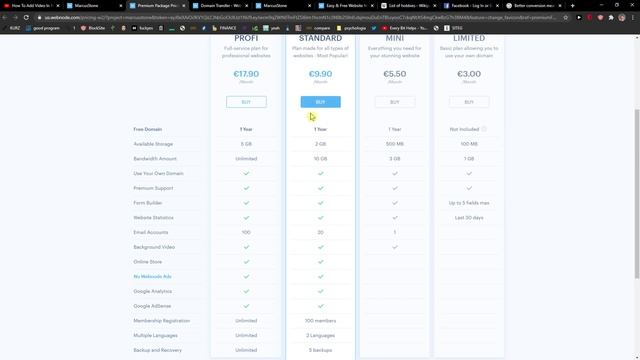
Task: Click '2 Languages' in STANDARD column
Action: point(320,335)
